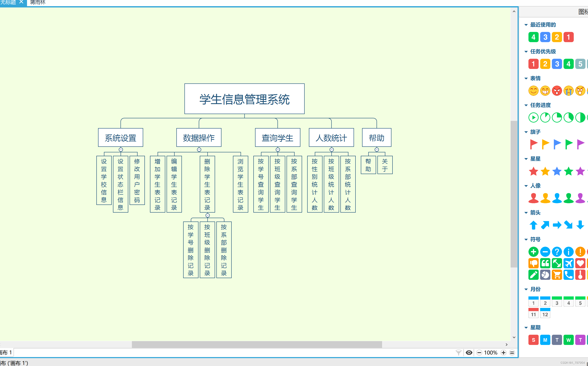Click the horizontal scrollbar thumb

point(257,345)
